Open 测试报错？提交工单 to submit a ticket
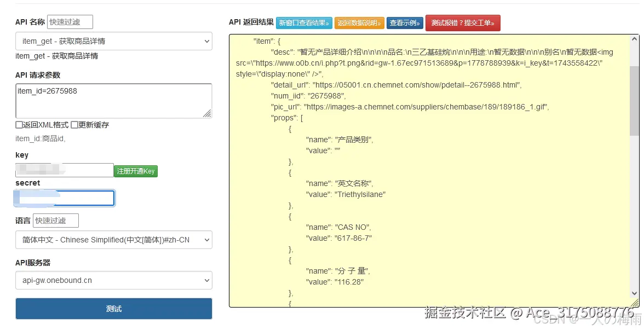 click(463, 24)
